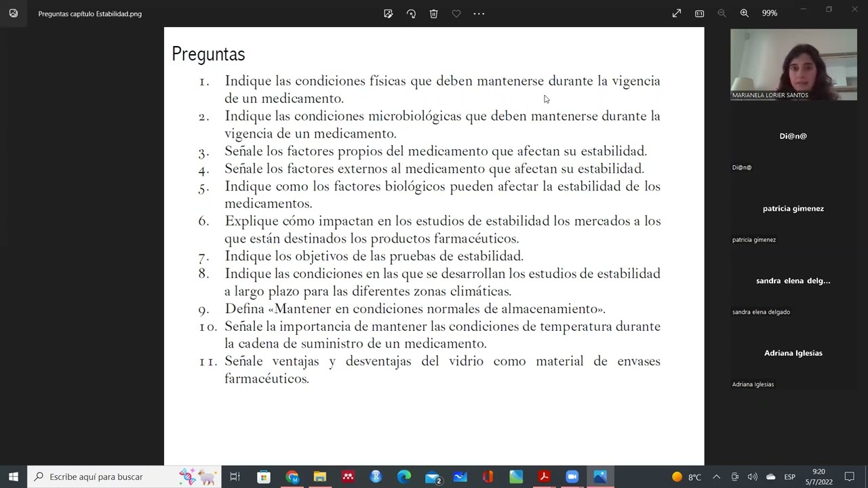Open the Mail app in the taskbar
The width and height of the screenshot is (868, 488).
point(433,476)
